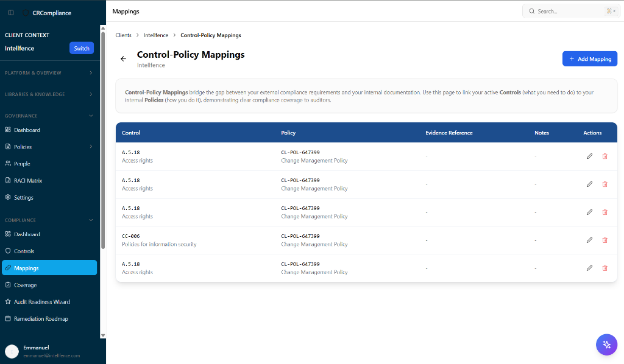The image size is (624, 364).
Task: Select the People icon in the sidebar
Action: pyautogui.click(x=9, y=163)
